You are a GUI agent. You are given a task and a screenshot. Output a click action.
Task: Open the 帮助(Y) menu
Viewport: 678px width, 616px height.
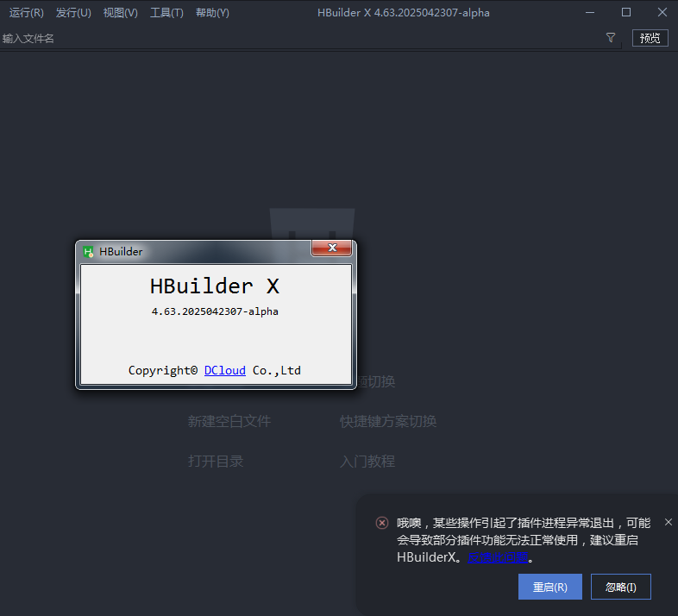(x=212, y=13)
